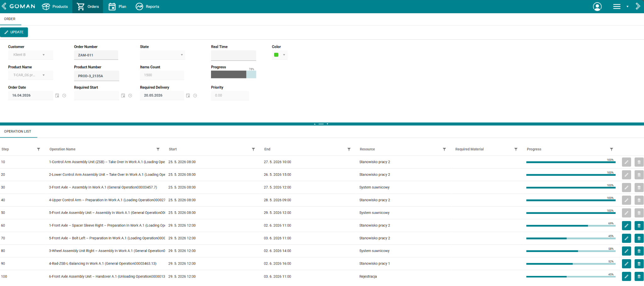
Task: Expand the Customer dropdown
Action: (x=43, y=55)
